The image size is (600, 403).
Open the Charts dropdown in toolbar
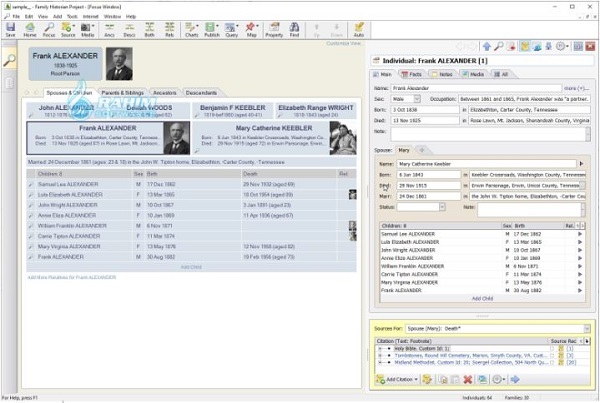click(197, 26)
